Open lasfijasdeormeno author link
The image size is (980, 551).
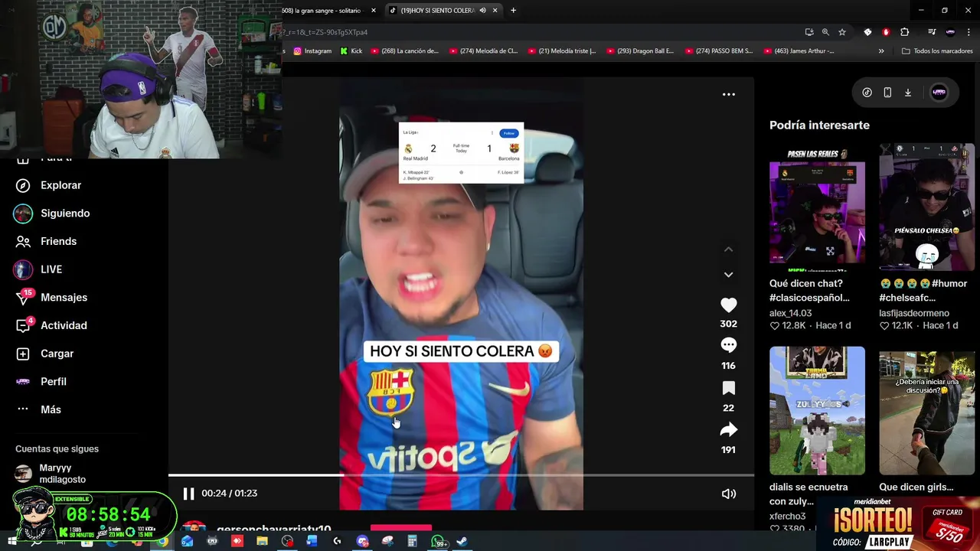point(914,313)
